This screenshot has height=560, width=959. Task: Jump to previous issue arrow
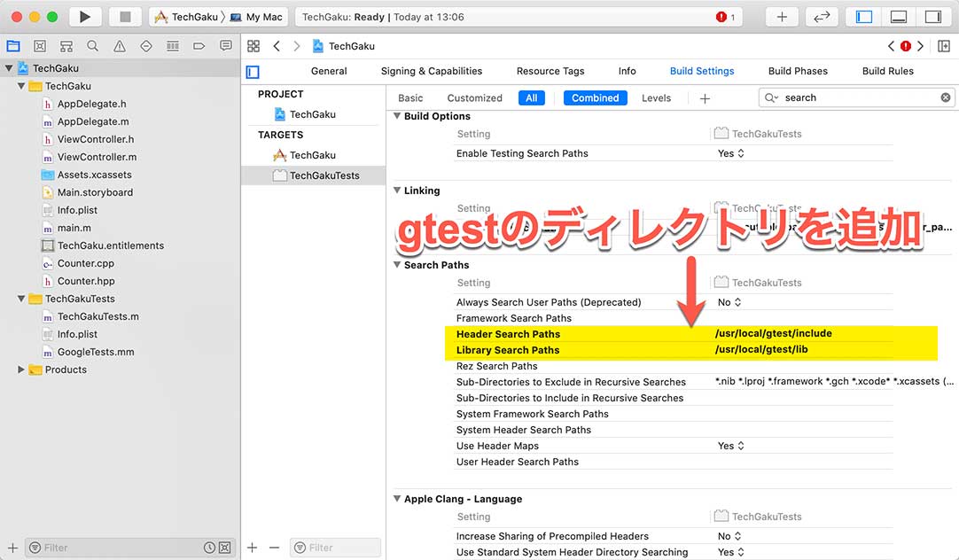click(891, 46)
